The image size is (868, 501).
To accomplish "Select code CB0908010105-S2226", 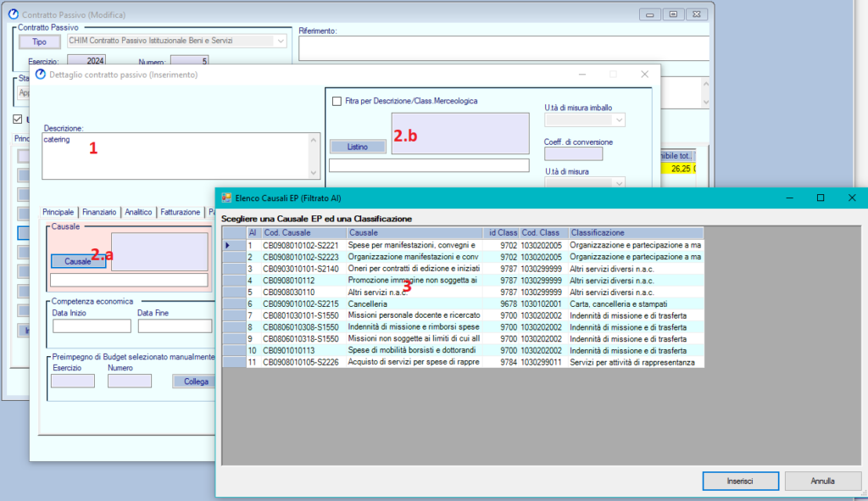I will click(x=301, y=362).
